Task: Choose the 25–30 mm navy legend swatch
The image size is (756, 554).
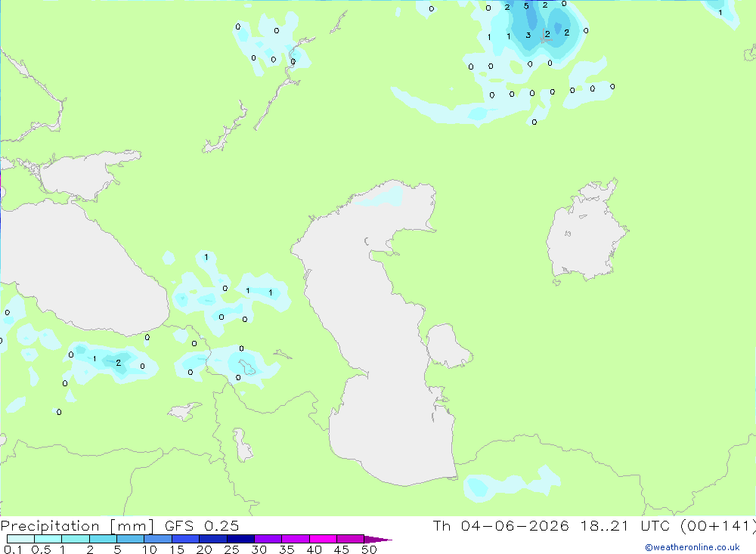Action: coord(240,539)
